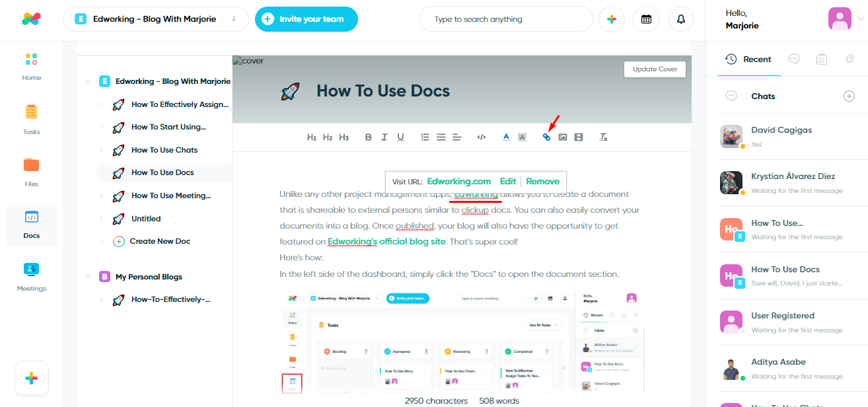Switch to the chats tab icon in the right panel
Image resolution: width=868 pixels, height=407 pixels.
[794, 59]
